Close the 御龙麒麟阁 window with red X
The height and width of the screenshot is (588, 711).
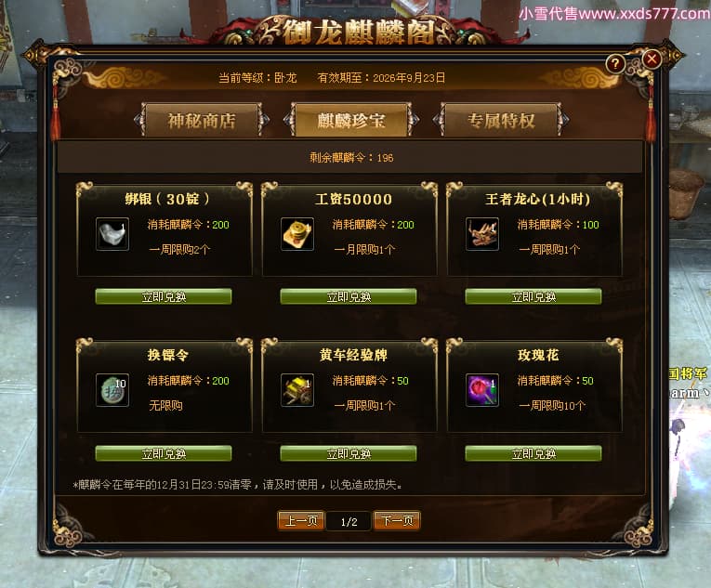(x=652, y=59)
